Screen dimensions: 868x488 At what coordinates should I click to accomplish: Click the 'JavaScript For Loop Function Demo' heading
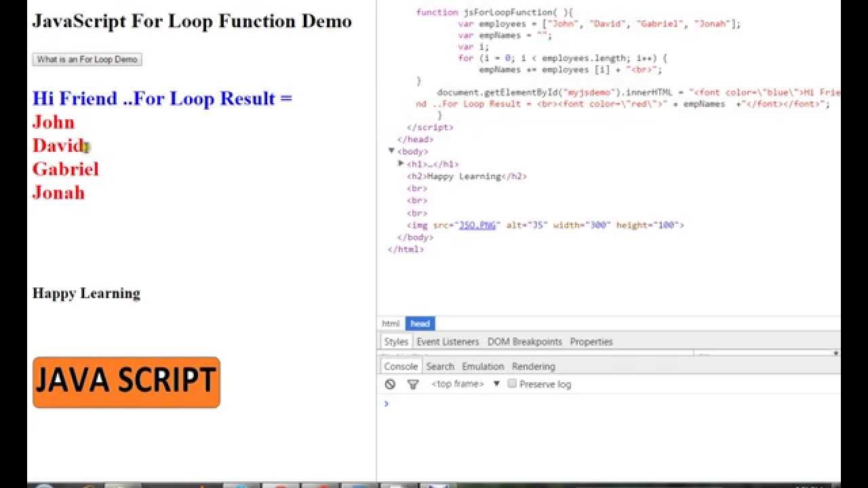(x=192, y=21)
